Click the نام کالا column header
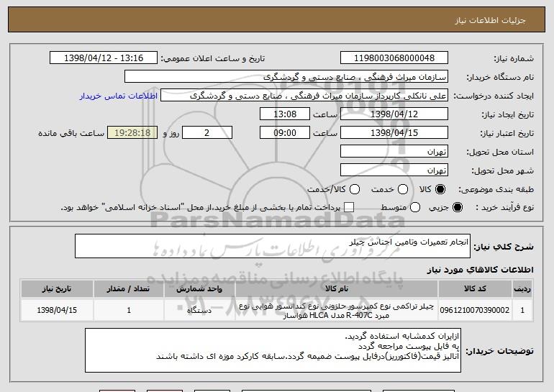The height and width of the screenshot is (392, 554). point(337,289)
